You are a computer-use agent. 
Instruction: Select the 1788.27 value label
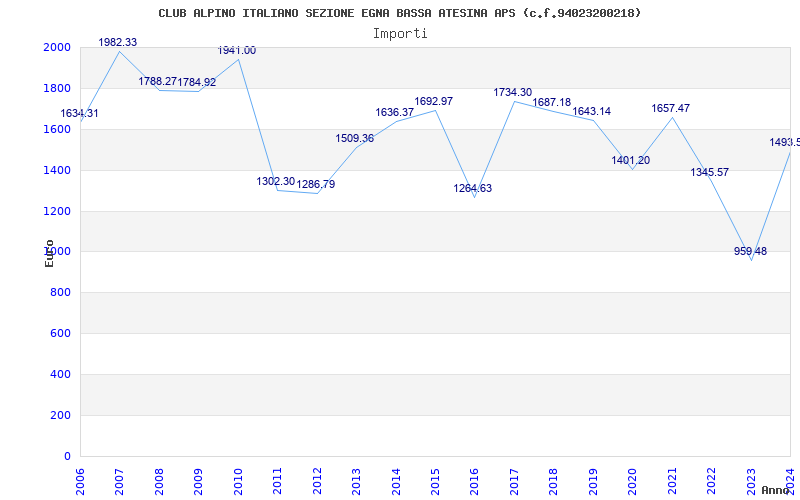coord(158,81)
